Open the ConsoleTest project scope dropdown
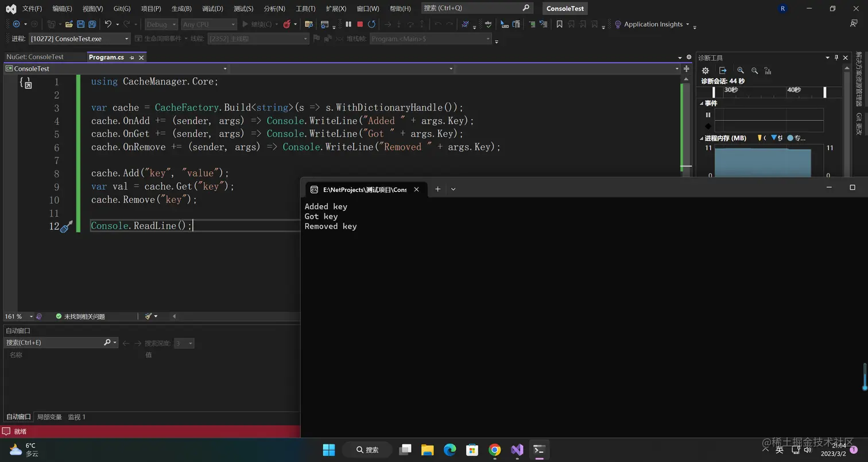Image resolution: width=868 pixels, height=462 pixels. (117, 68)
